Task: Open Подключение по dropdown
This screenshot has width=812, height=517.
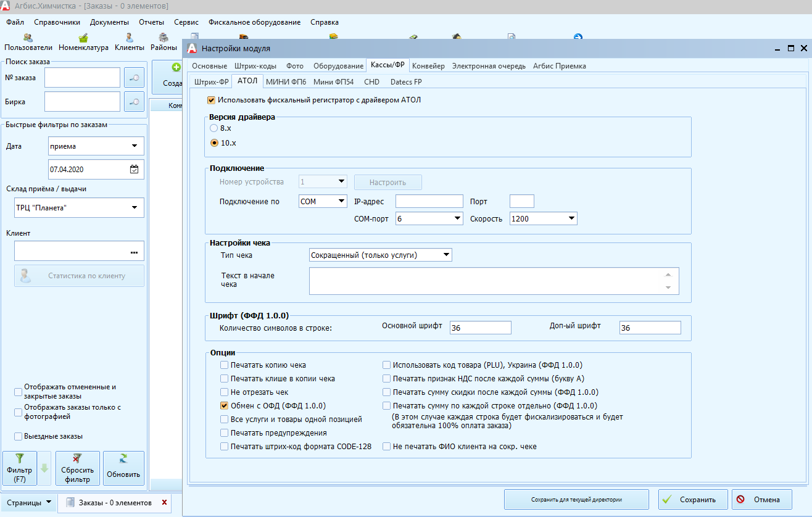Action: (323, 201)
